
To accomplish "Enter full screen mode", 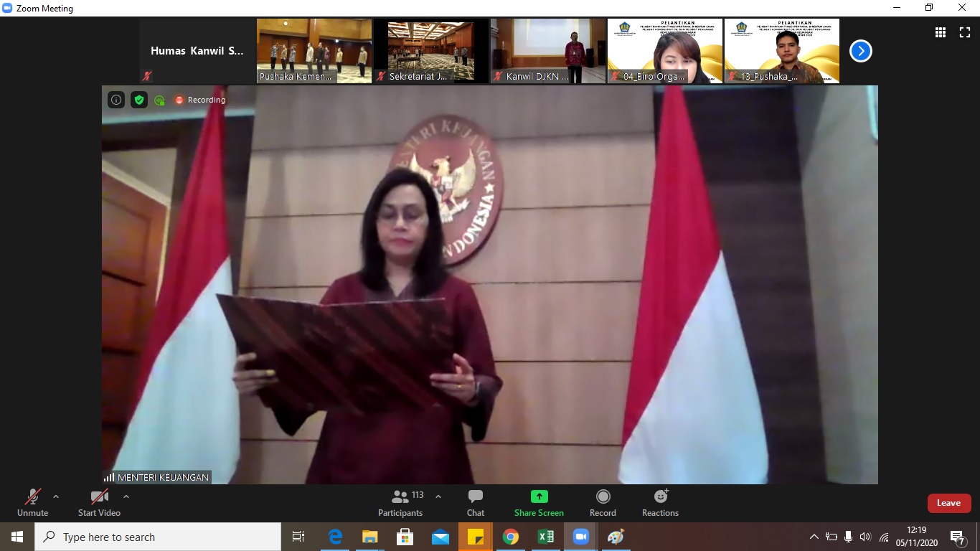I will click(x=964, y=32).
